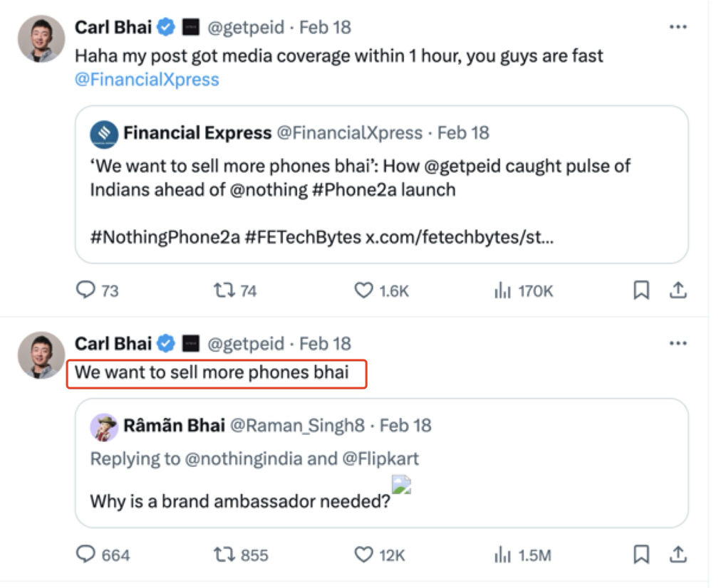Bookmark the 'sell more phones bhai' tweet

click(641, 555)
